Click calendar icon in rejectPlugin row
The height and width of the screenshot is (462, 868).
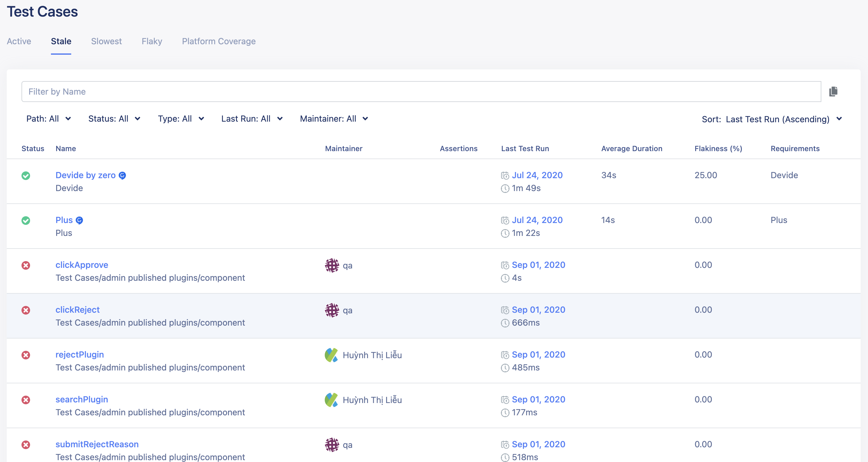505,355
